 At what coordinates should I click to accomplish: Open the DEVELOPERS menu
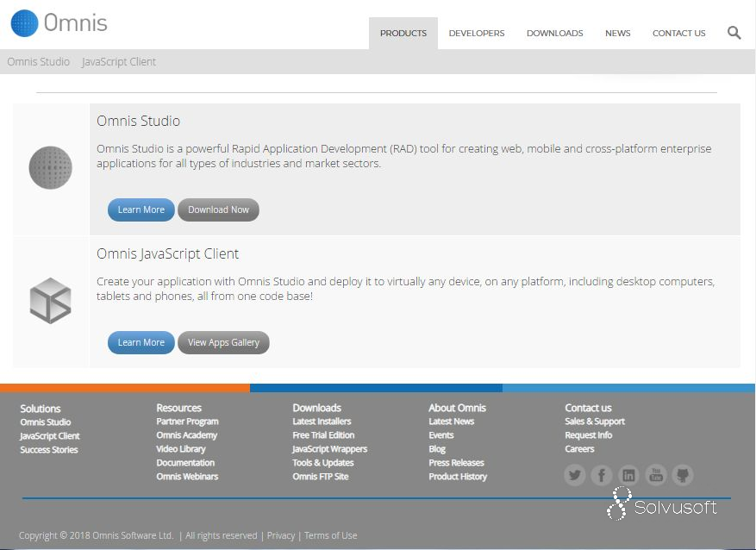pyautogui.click(x=477, y=34)
